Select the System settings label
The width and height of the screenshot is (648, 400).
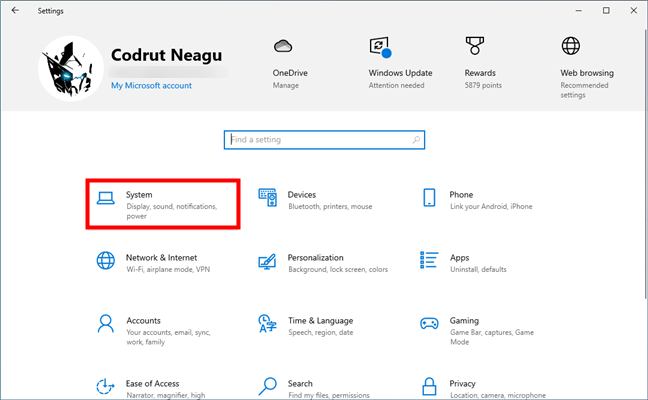pos(139,195)
